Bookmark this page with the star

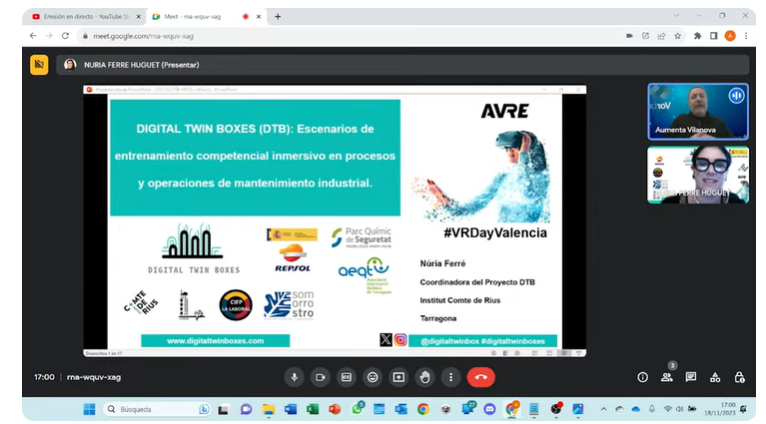point(678,36)
